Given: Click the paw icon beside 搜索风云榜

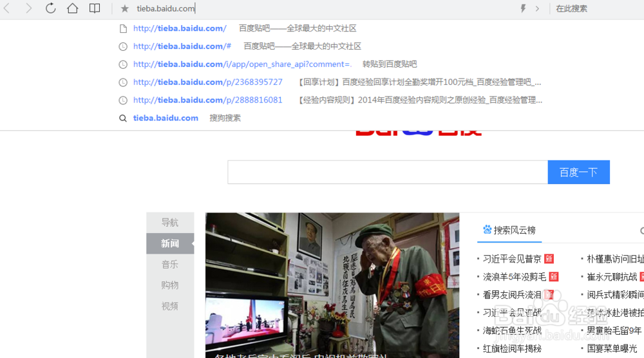Looking at the screenshot, I should (x=487, y=229).
